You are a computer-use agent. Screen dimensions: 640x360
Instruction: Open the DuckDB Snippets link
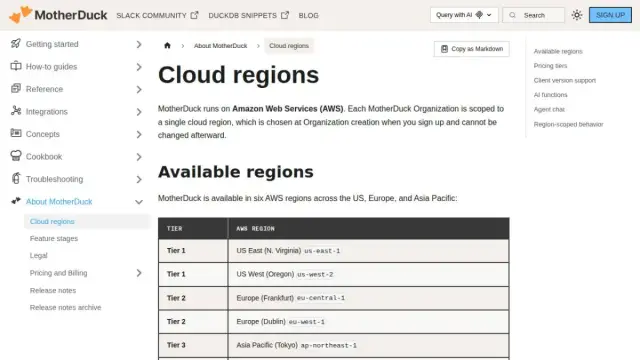point(249,16)
